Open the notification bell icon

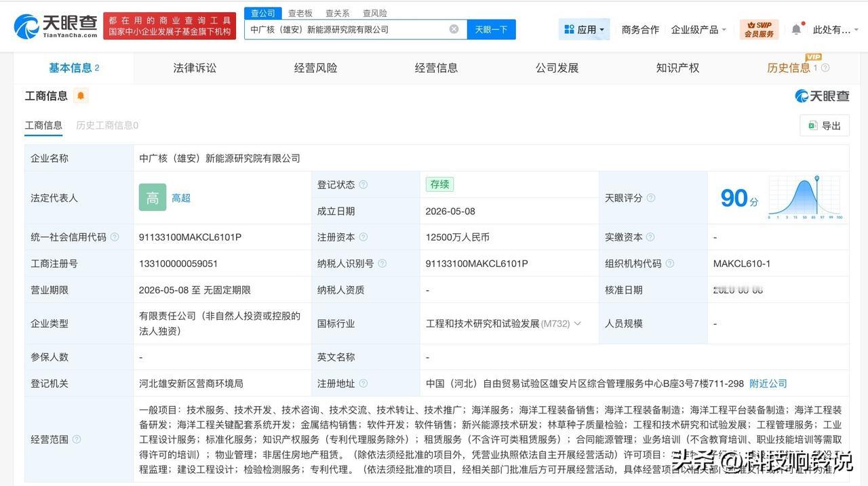click(796, 29)
